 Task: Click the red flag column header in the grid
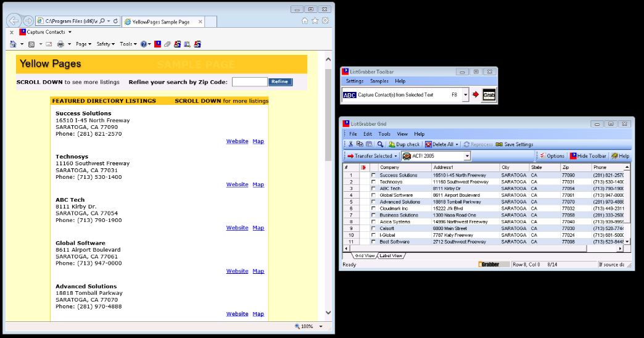click(x=363, y=168)
